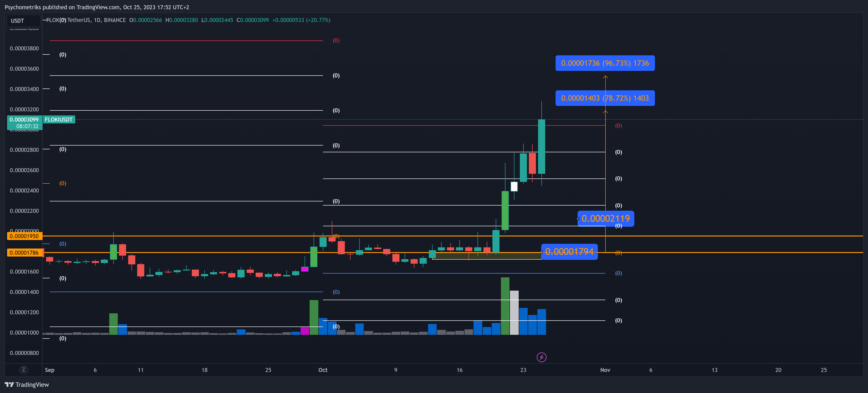Image resolution: width=868 pixels, height=393 pixels.
Task: Select the white hollow candlestick
Action: [x=514, y=187]
